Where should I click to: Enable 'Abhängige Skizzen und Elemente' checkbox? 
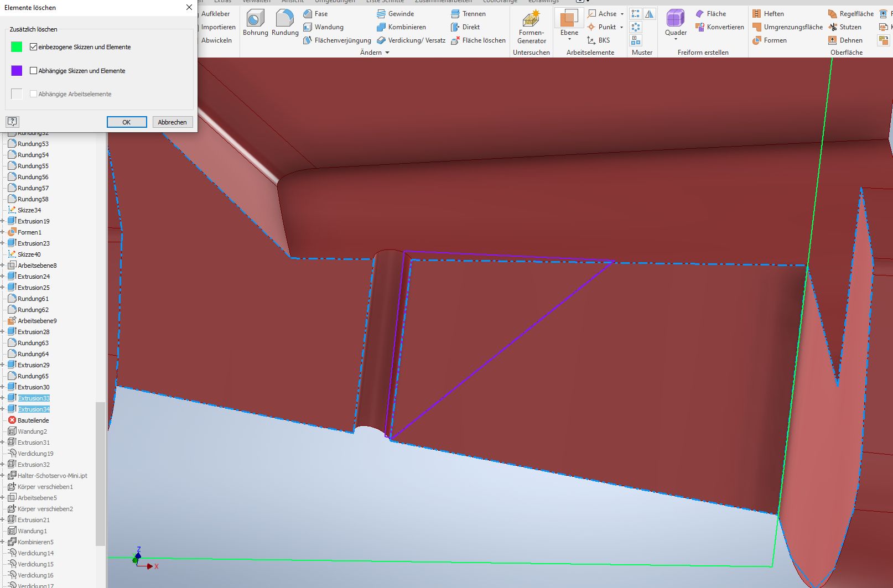(x=34, y=71)
